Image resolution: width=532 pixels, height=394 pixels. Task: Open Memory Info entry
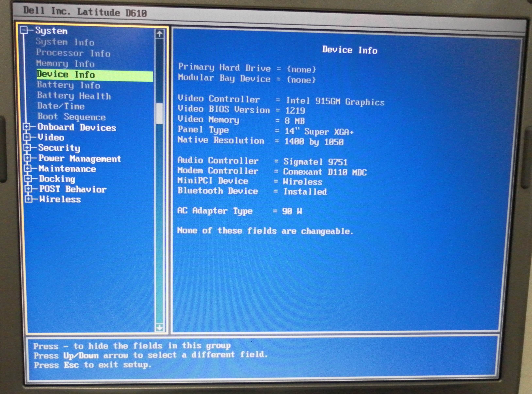[x=66, y=64]
